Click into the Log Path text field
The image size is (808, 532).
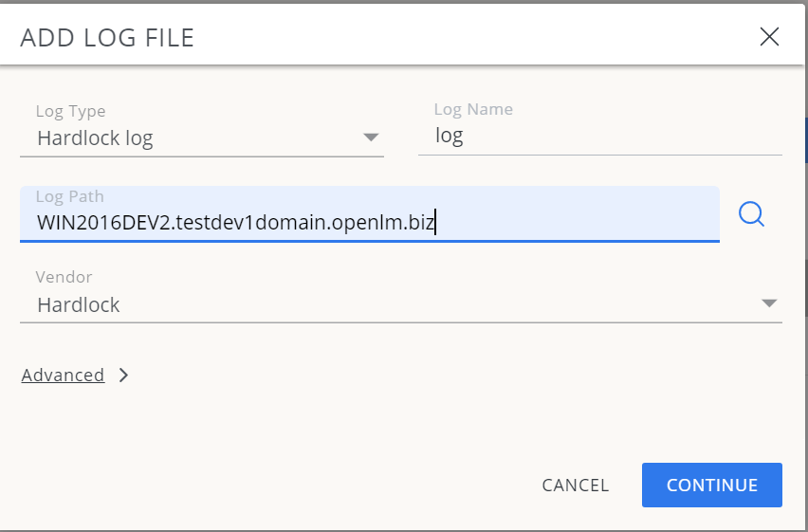pos(569,223)
